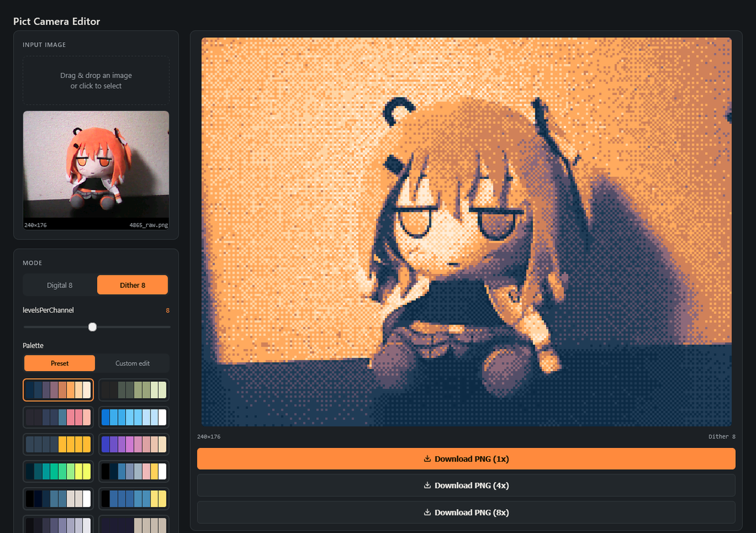
Task: Switch mode to Digital 8
Action: tap(60, 285)
